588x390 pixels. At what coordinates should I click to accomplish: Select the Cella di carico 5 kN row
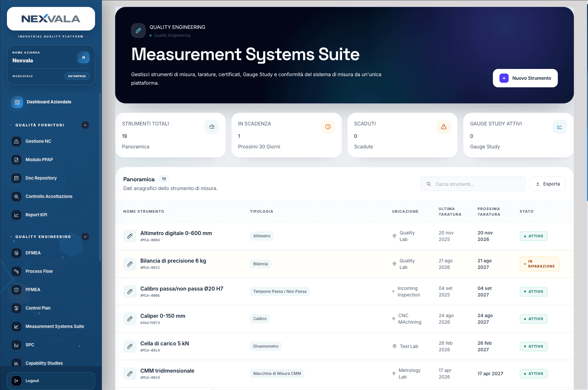pos(344,346)
